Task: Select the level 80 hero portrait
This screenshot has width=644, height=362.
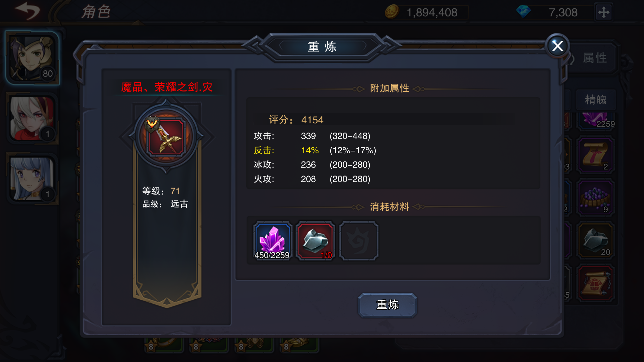Action: [x=32, y=58]
